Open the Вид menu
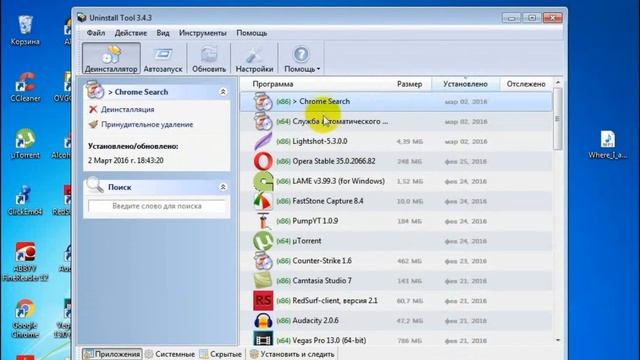This screenshot has width=640, height=360. (x=163, y=33)
